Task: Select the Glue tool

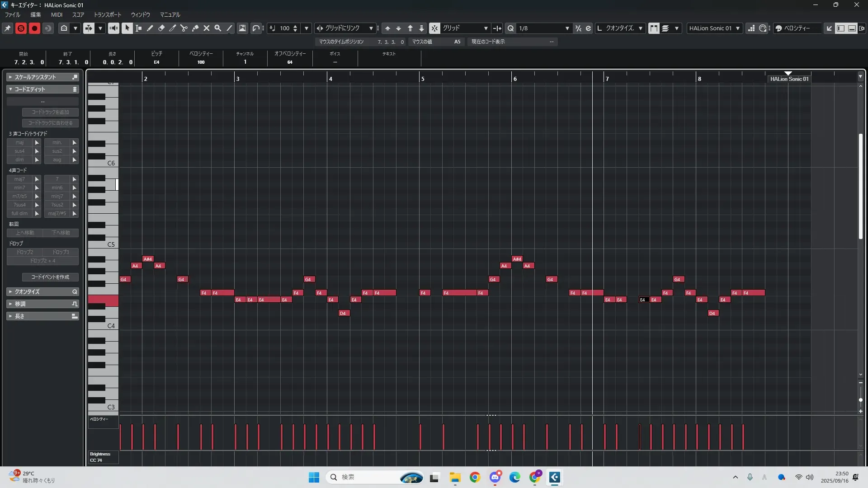Action: [x=195, y=28]
